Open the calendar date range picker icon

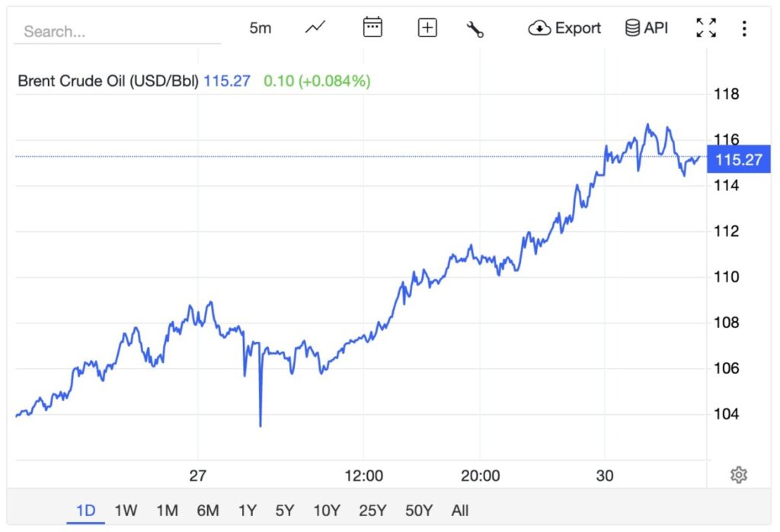(x=372, y=27)
